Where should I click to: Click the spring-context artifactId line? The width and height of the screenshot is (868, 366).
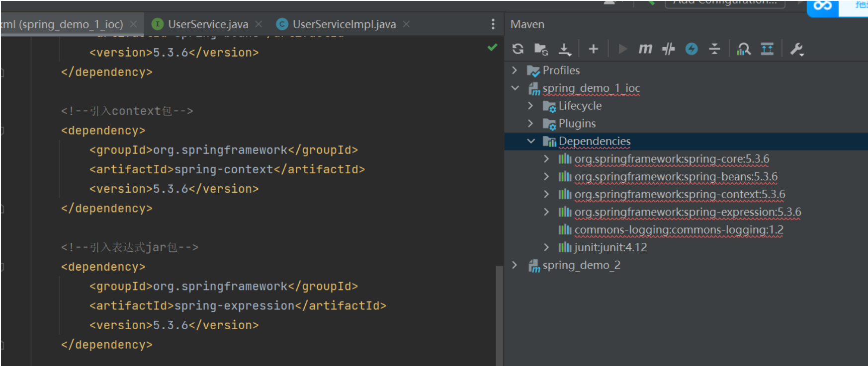(227, 169)
